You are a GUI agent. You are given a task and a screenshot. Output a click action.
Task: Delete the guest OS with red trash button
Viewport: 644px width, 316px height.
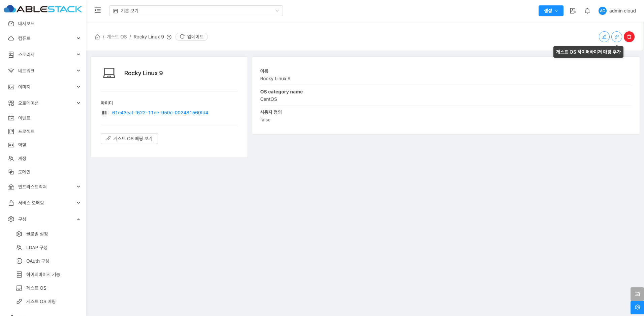coord(629,37)
